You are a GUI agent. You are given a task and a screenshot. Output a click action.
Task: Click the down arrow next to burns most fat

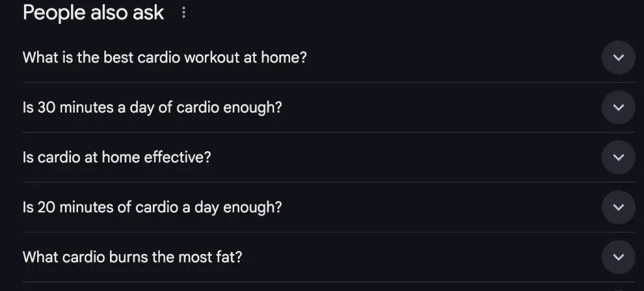pos(619,257)
